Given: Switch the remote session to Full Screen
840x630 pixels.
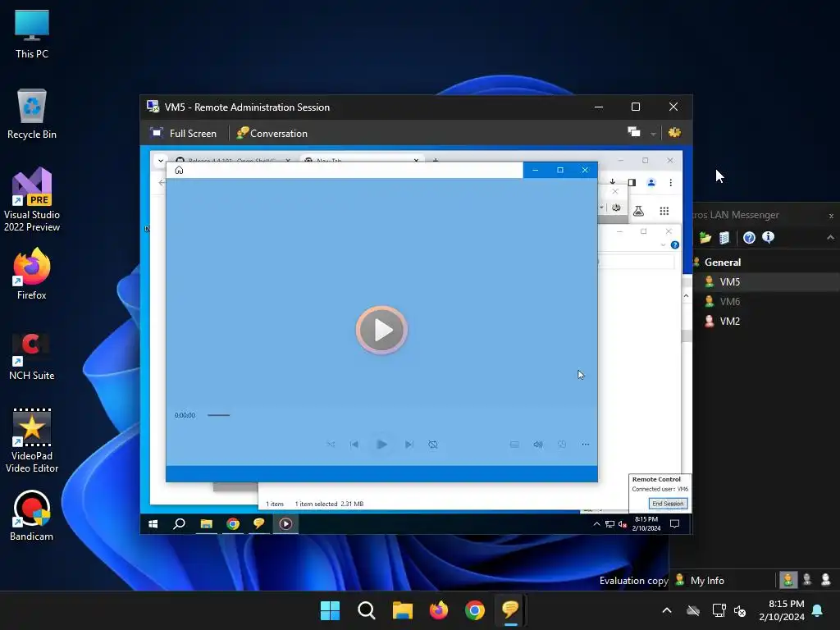Looking at the screenshot, I should pyautogui.click(x=183, y=134).
